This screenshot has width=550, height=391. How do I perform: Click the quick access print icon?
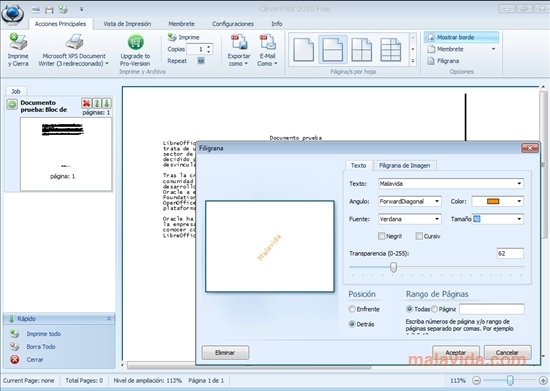[x=63, y=9]
